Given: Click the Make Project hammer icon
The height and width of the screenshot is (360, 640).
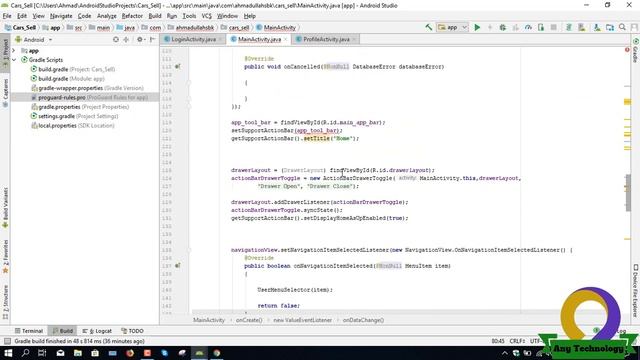Looking at the screenshot, I should pyautogui.click(x=429, y=27).
